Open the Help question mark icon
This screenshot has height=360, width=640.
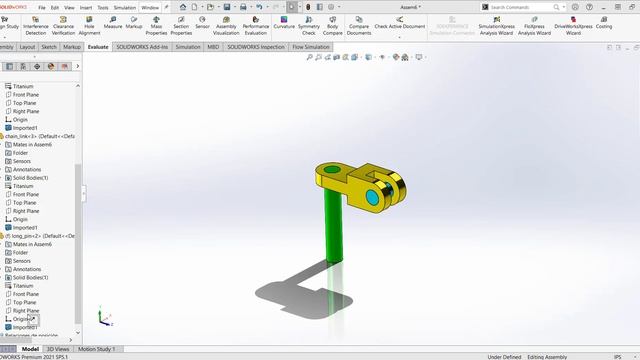589,7
